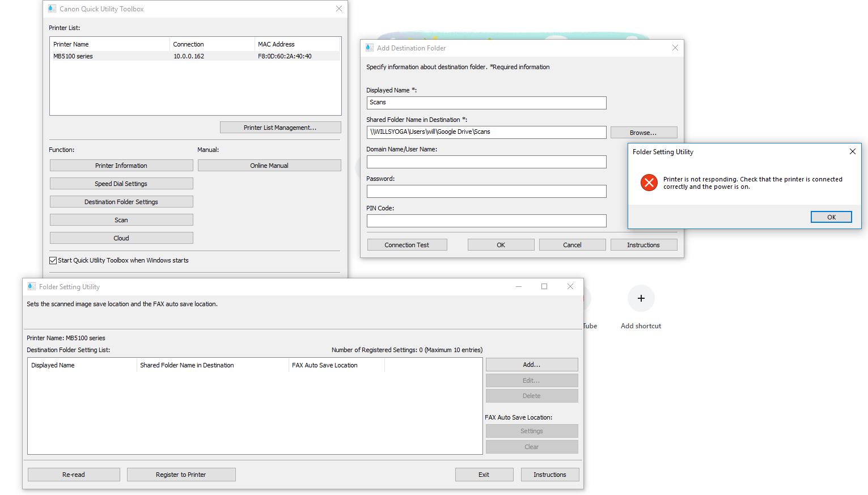Click Register to Printer
This screenshot has width=868, height=495.
(181, 474)
